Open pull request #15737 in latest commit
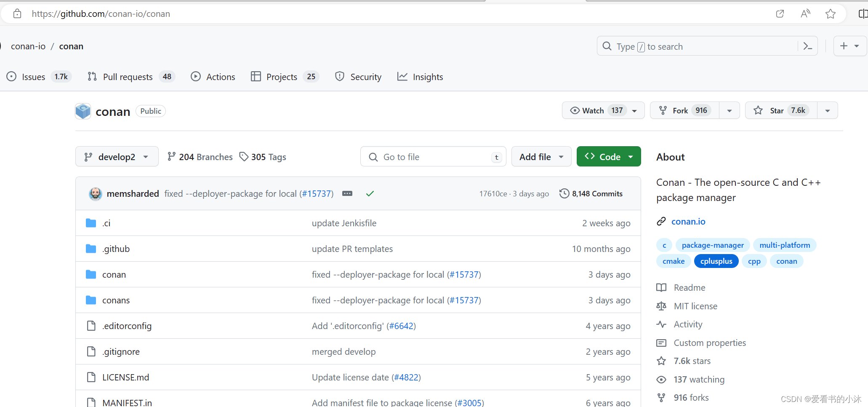868x407 pixels. [x=317, y=193]
